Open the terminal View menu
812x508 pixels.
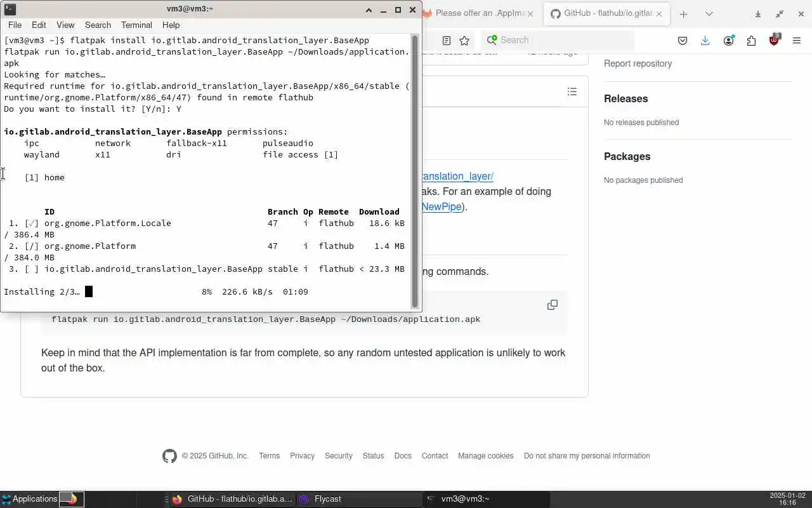(65, 25)
